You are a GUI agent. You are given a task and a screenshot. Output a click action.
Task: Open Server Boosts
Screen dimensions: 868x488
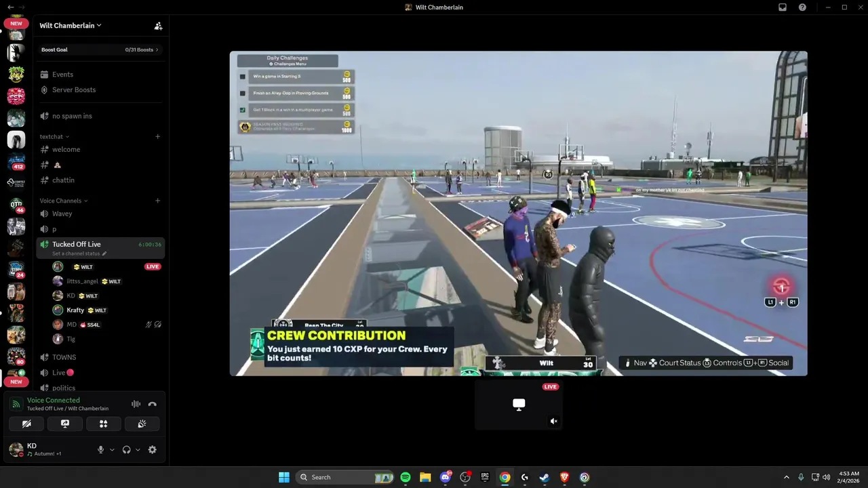click(100, 89)
